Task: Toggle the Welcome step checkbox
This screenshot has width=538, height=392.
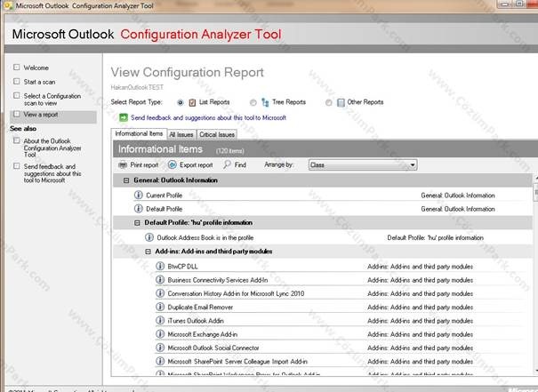Action: (x=17, y=68)
